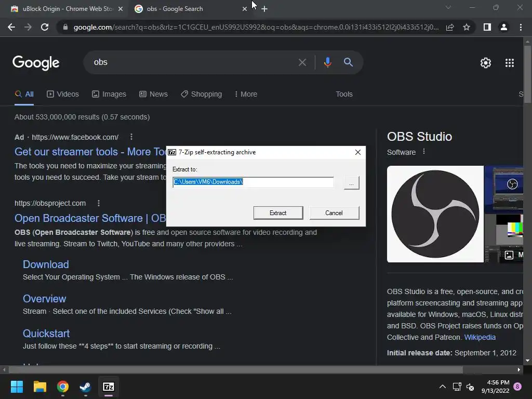Open Chrome from taskbar
Image resolution: width=532 pixels, height=399 pixels.
point(63,387)
